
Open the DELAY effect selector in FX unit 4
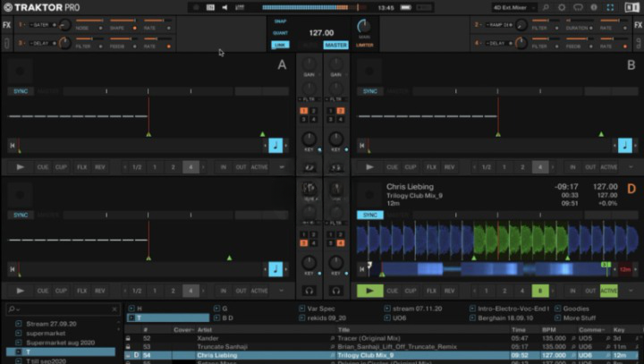pyautogui.click(x=498, y=43)
